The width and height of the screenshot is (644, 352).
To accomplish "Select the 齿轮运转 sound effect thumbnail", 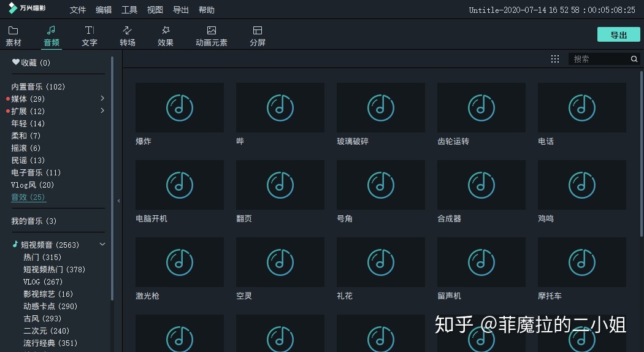I will point(481,107).
